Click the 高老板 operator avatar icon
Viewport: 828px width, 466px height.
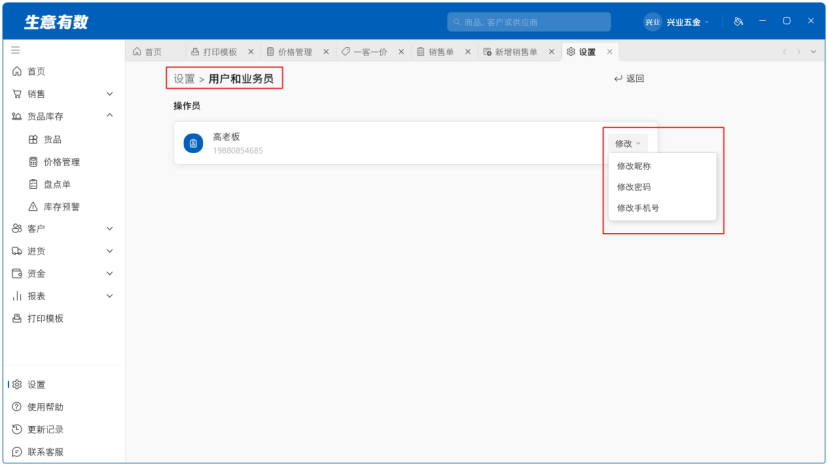tap(193, 143)
